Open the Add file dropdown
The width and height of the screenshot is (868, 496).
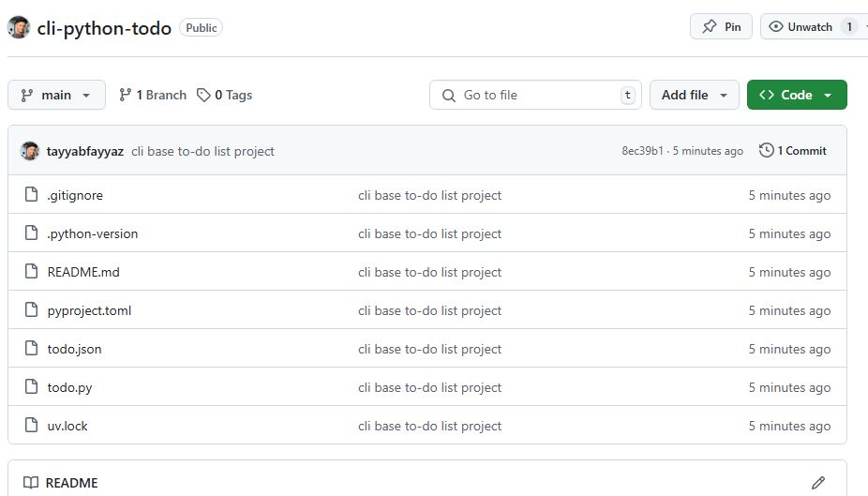[695, 95]
